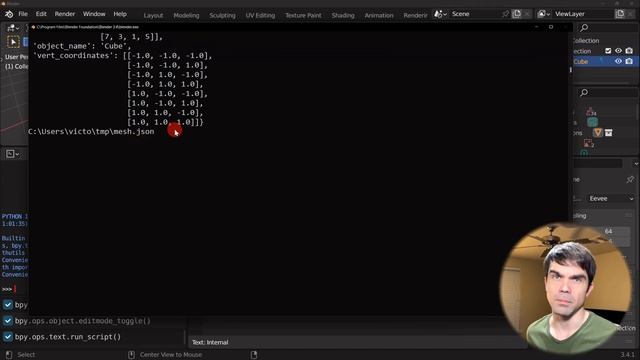Screen dimensions: 640x360
Task: Disable the collection in renders
Action: tap(629, 51)
